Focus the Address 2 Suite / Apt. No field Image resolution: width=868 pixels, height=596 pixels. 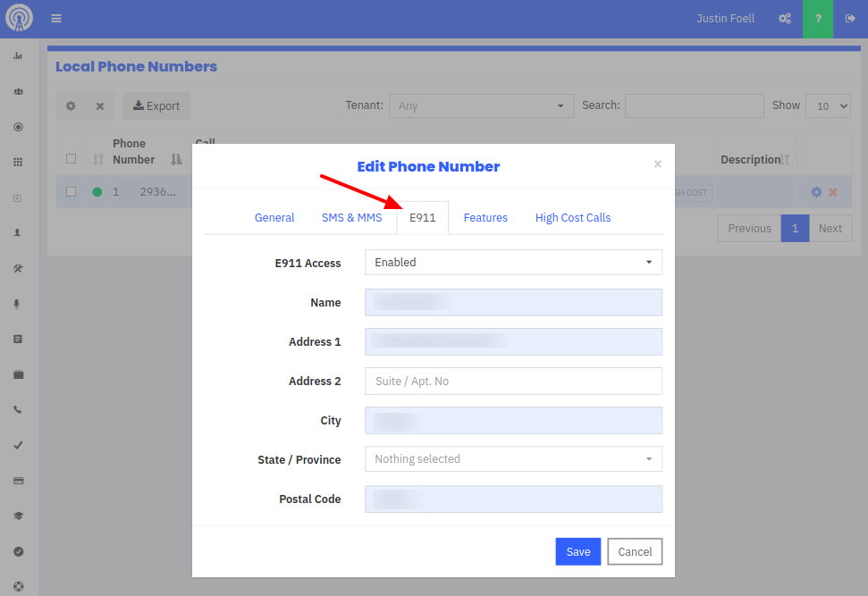(x=513, y=381)
